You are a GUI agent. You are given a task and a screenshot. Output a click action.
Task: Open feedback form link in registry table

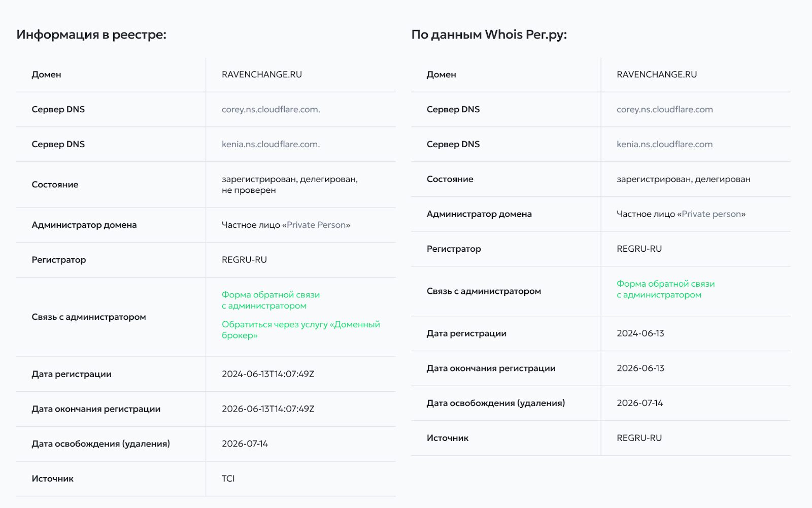[x=270, y=300]
